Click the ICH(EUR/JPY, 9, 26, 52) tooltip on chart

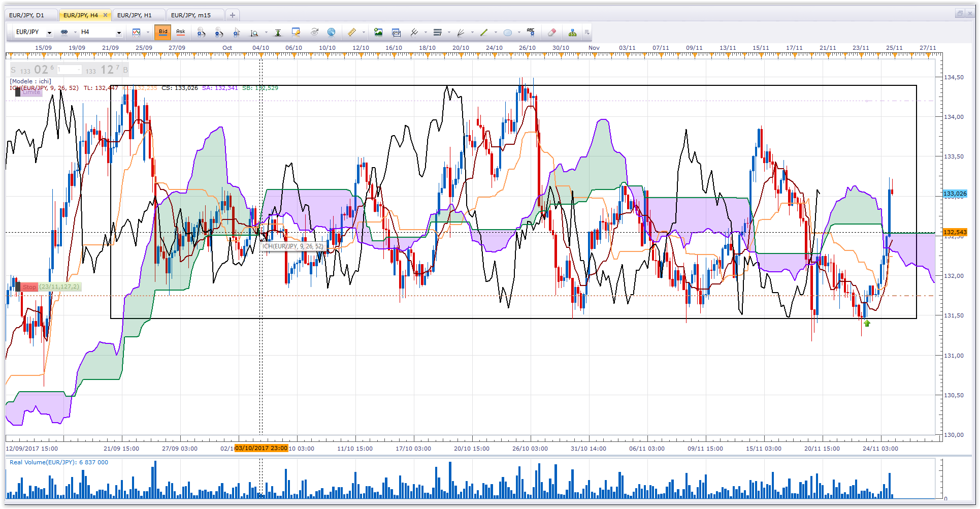(x=292, y=246)
